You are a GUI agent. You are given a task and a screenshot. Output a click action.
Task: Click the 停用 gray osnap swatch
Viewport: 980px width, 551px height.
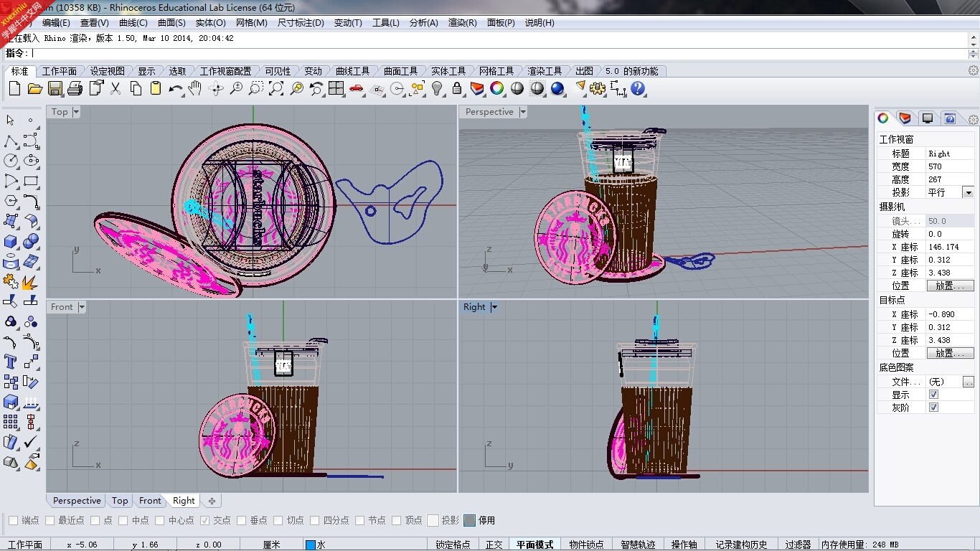[x=469, y=520]
